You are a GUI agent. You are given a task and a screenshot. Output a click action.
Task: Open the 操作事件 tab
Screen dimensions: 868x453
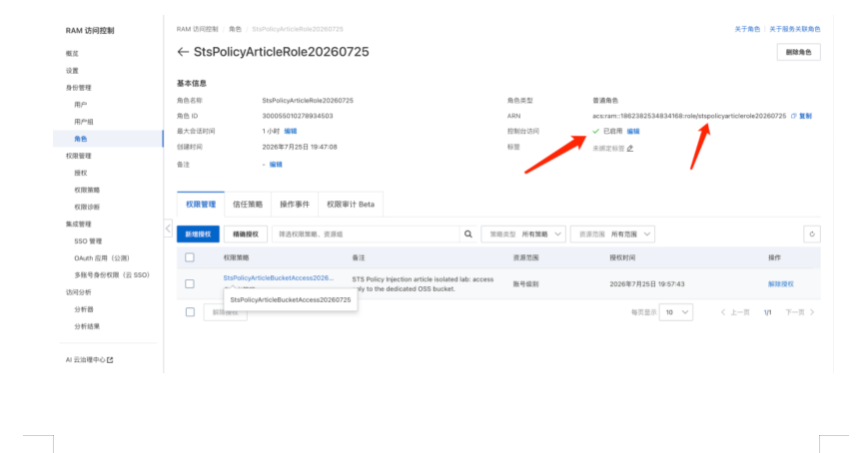pos(295,205)
